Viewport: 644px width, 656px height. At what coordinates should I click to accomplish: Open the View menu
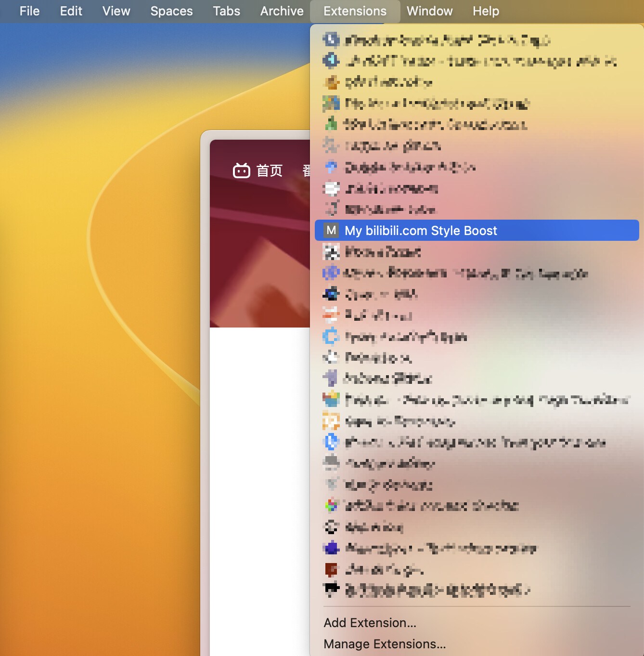tap(116, 11)
